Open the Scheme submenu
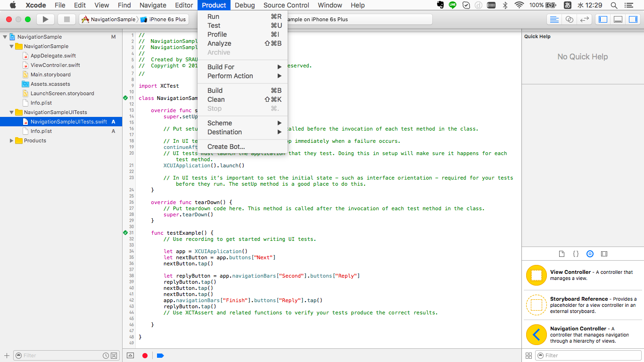 [x=220, y=123]
